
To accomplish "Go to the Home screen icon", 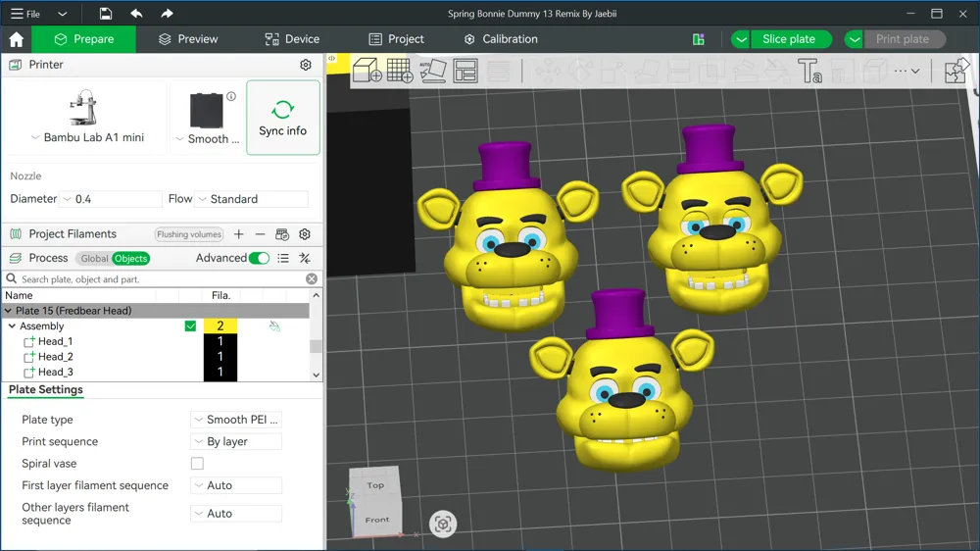I will 17,39.
